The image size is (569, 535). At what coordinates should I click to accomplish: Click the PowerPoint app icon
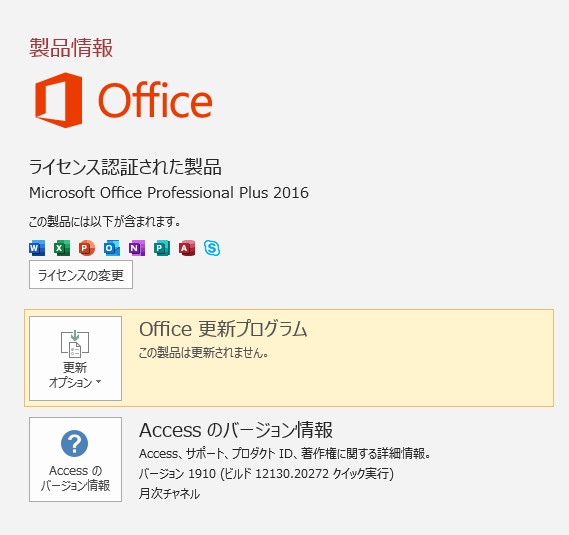click(87, 248)
